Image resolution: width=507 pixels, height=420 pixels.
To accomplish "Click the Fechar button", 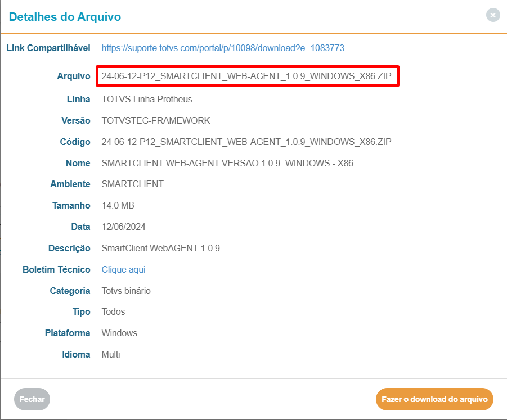I will 32,399.
